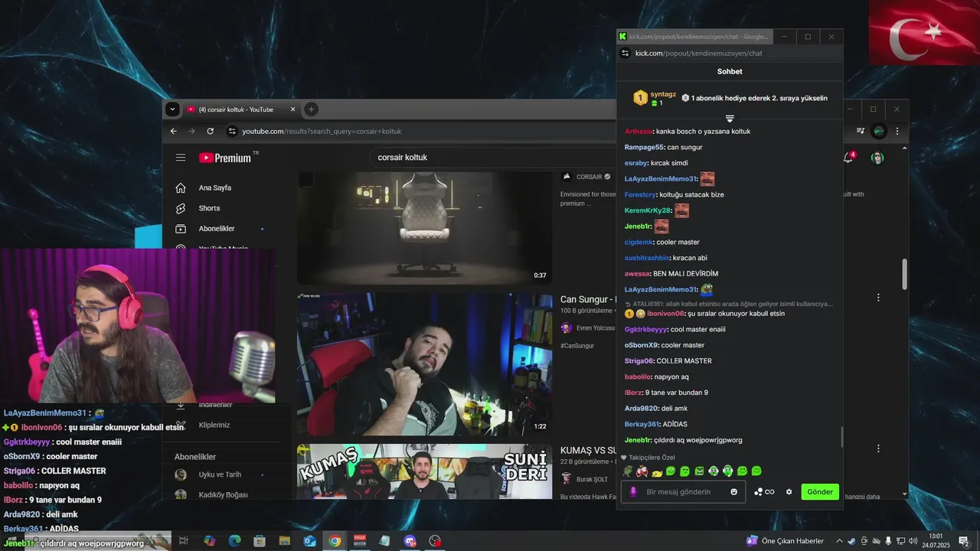This screenshot has height=551, width=980.
Task: Open the Windows notification center
Action: click(x=963, y=541)
